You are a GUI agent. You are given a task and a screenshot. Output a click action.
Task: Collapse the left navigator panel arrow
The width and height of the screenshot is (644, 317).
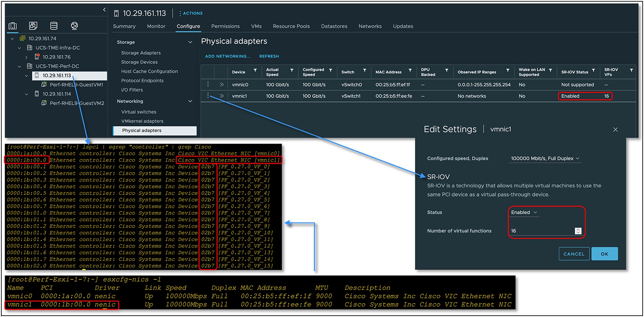(104, 10)
